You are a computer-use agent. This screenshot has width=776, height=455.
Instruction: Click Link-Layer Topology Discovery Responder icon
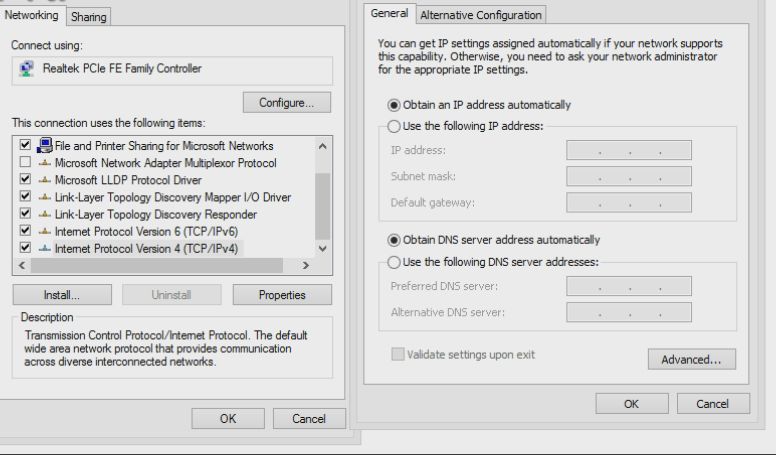pos(45,214)
